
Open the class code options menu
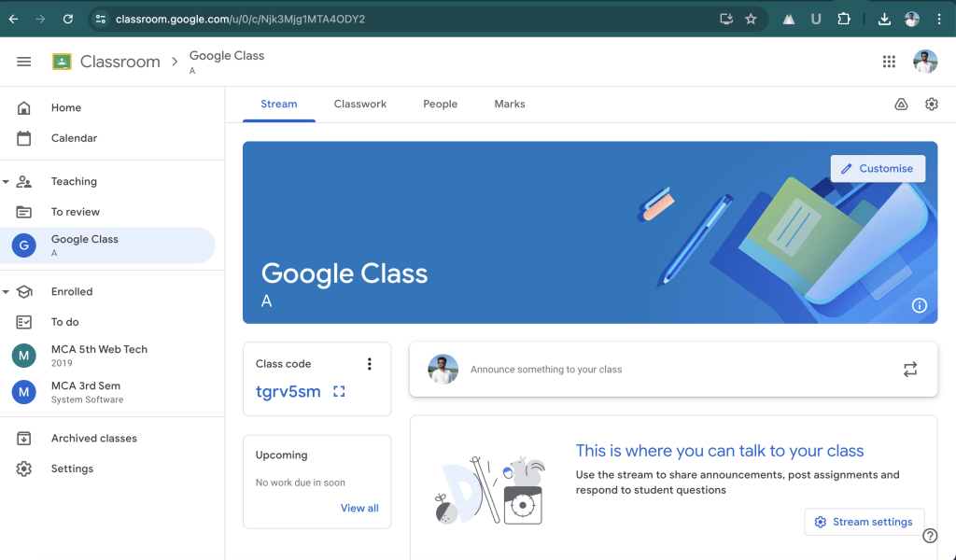click(x=369, y=364)
